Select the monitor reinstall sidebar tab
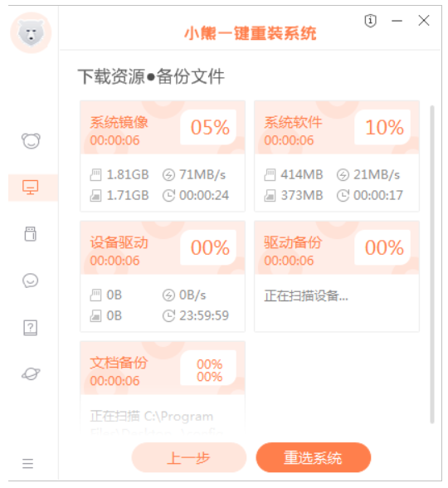Viewport: 448px width, 488px height. [x=31, y=188]
